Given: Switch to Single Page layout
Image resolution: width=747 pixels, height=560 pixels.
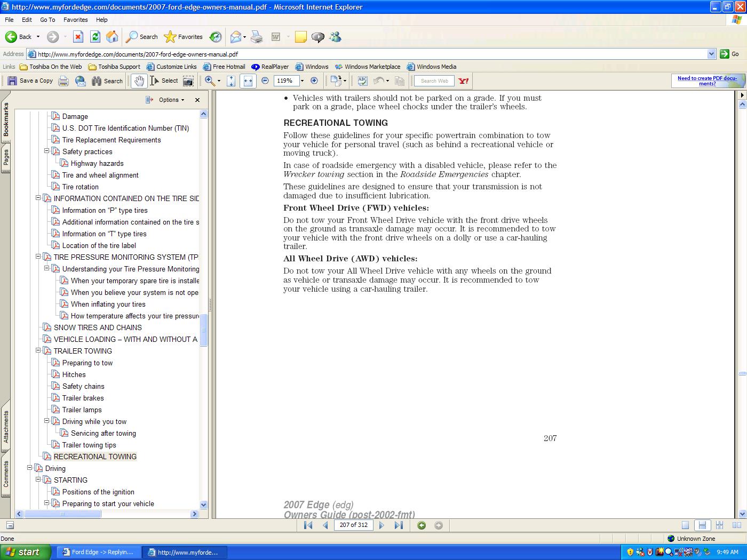Looking at the screenshot, I should pos(685,525).
